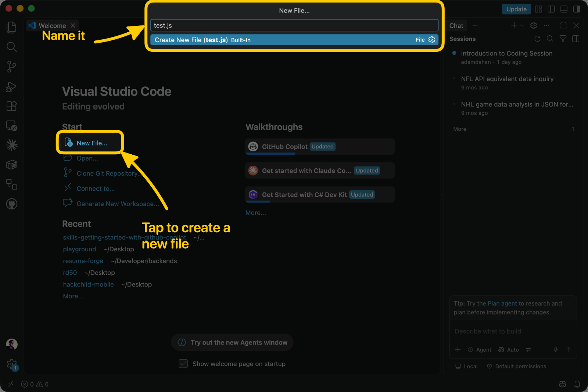The height and width of the screenshot is (392, 588).
Task: Choose Create New File (test.js) option
Action: point(294,40)
